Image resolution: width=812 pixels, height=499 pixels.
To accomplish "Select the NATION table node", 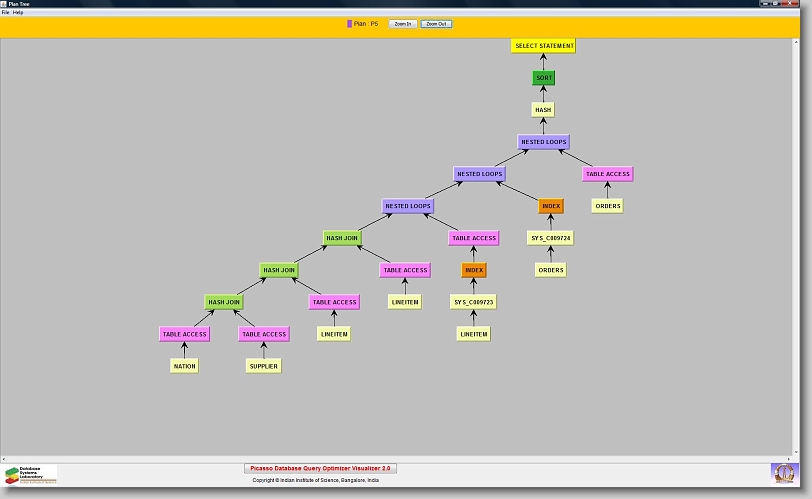I will tap(184, 366).
